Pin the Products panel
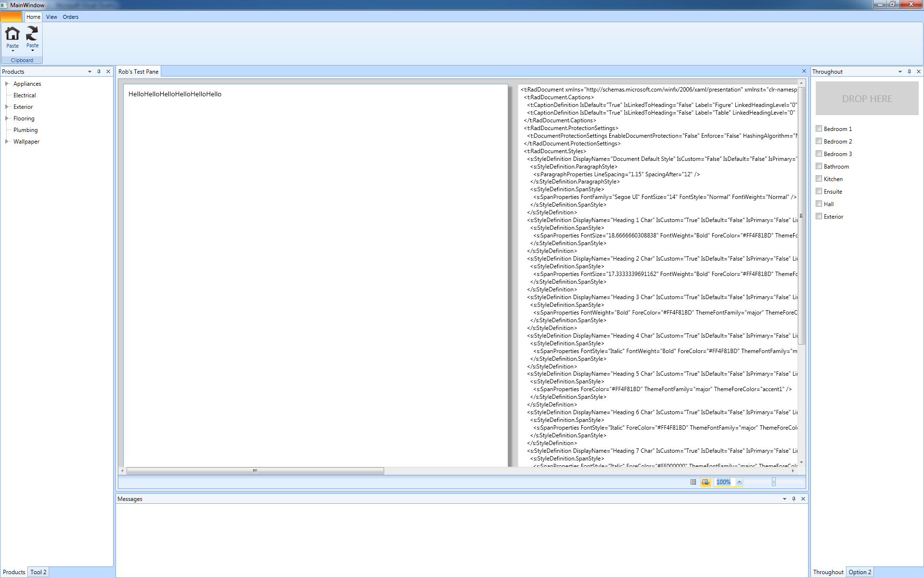Viewport: 924px width, 578px height. point(99,72)
